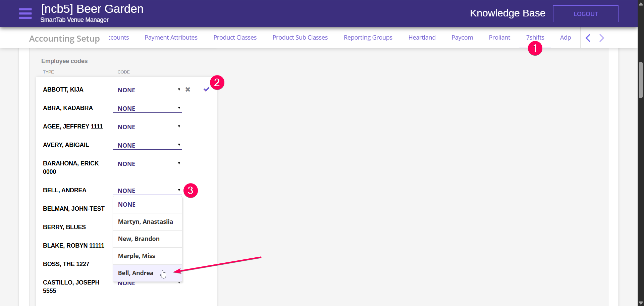This screenshot has width=644, height=306.
Task: Open the AGEE, JEFFREY 1111 code dropdown
Action: 147,127
